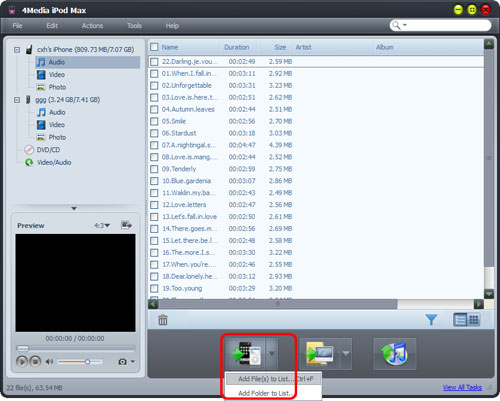The width and height of the screenshot is (500, 401).
Task: Choose Add File(s) to List
Action: pyautogui.click(x=274, y=379)
